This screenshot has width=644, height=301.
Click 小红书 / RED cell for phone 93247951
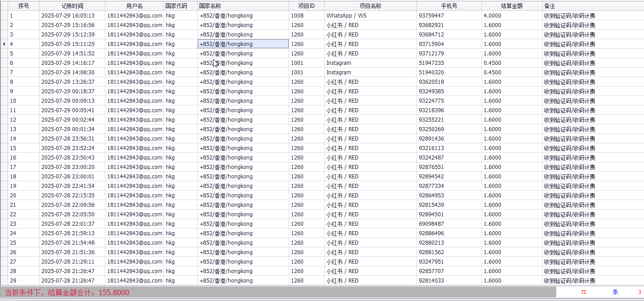click(x=371, y=261)
